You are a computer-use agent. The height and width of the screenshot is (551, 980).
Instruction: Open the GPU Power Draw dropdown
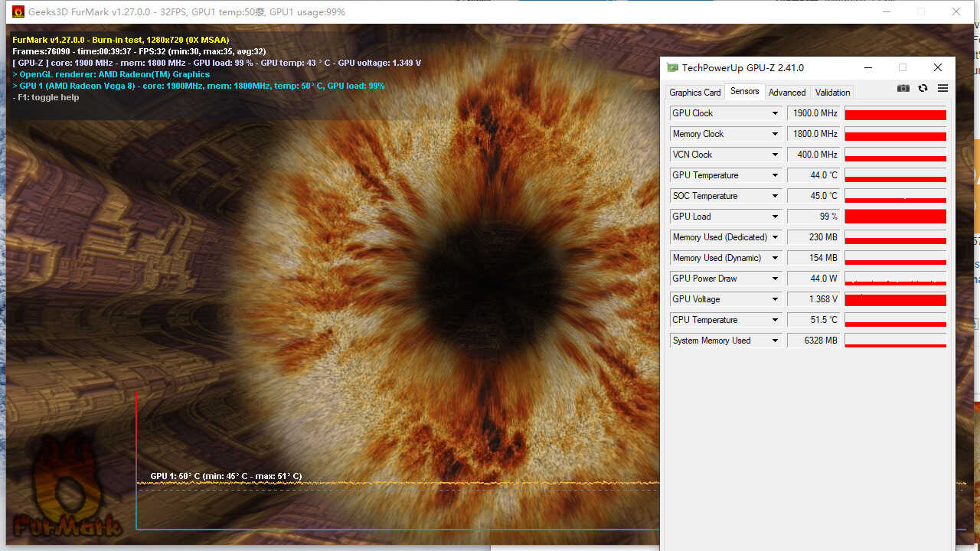[775, 279]
